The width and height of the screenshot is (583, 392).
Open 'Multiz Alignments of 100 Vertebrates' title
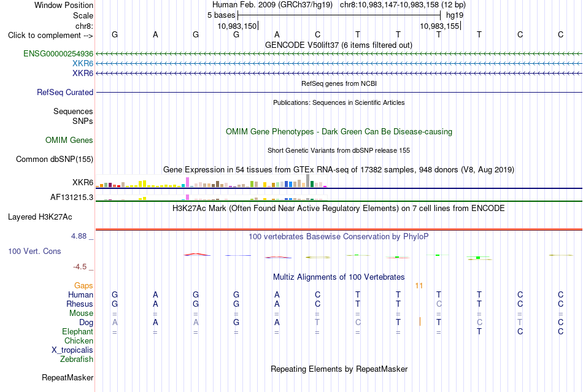pyautogui.click(x=339, y=277)
